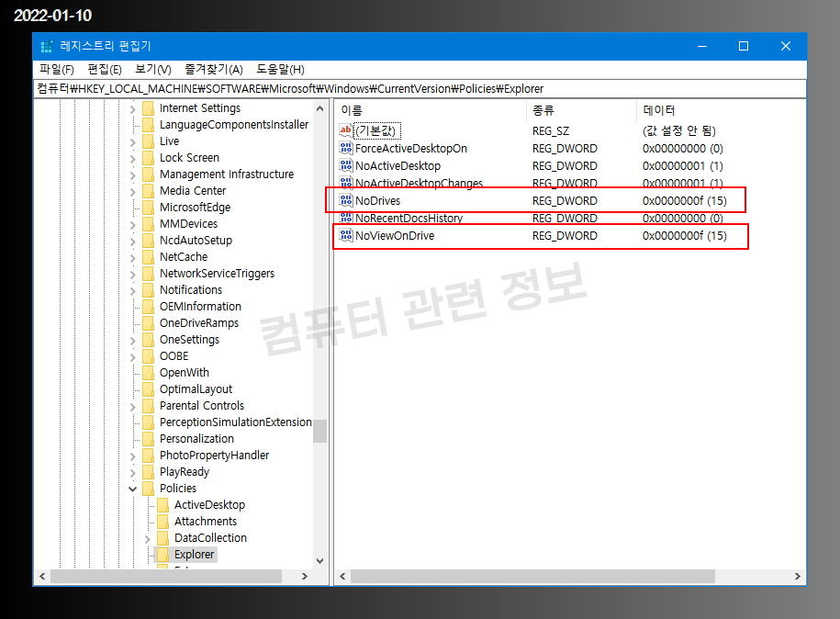Click the REG_SZ type of (기본값)
This screenshot has height=619, width=840.
click(x=551, y=131)
